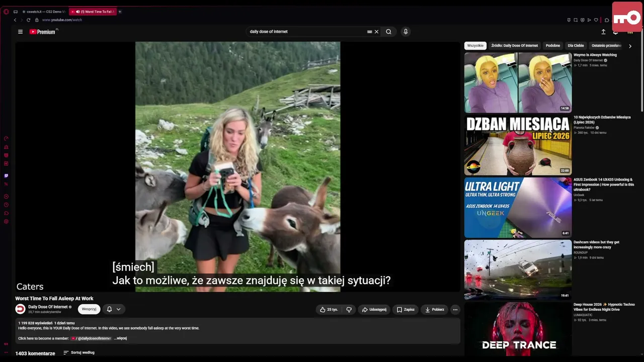Open the Opera main menu logo
This screenshot has height=362, width=644.
coord(6,12)
